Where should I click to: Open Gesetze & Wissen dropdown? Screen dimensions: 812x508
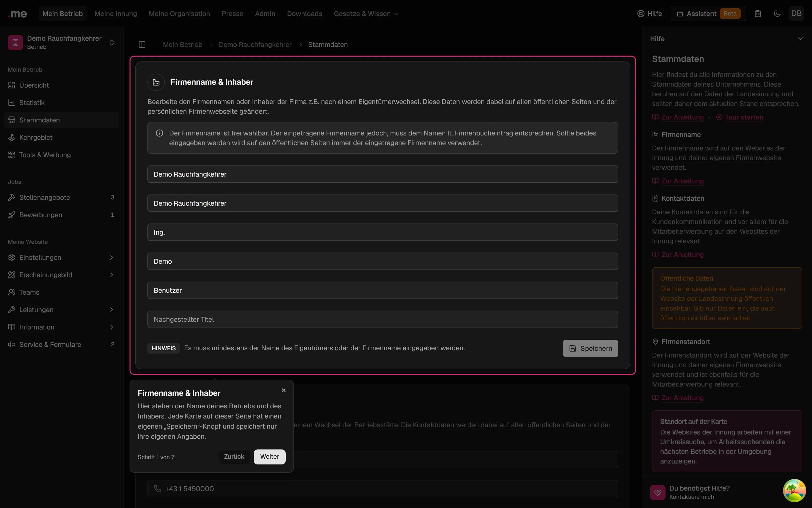point(366,14)
